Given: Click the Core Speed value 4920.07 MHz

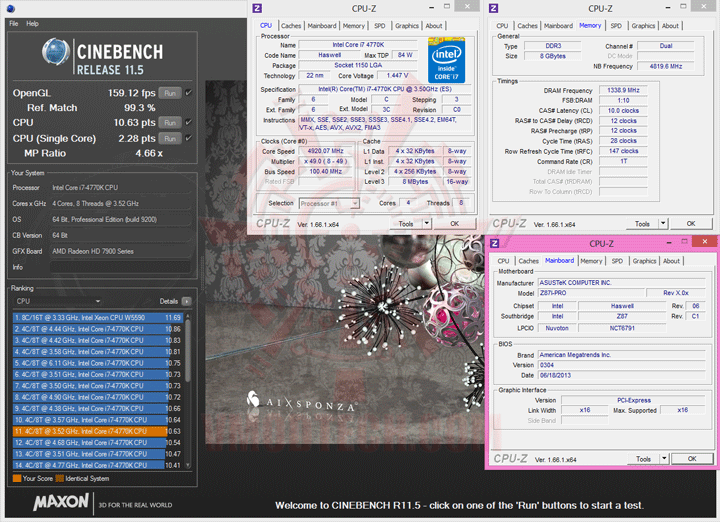Looking at the screenshot, I should pos(326,151).
